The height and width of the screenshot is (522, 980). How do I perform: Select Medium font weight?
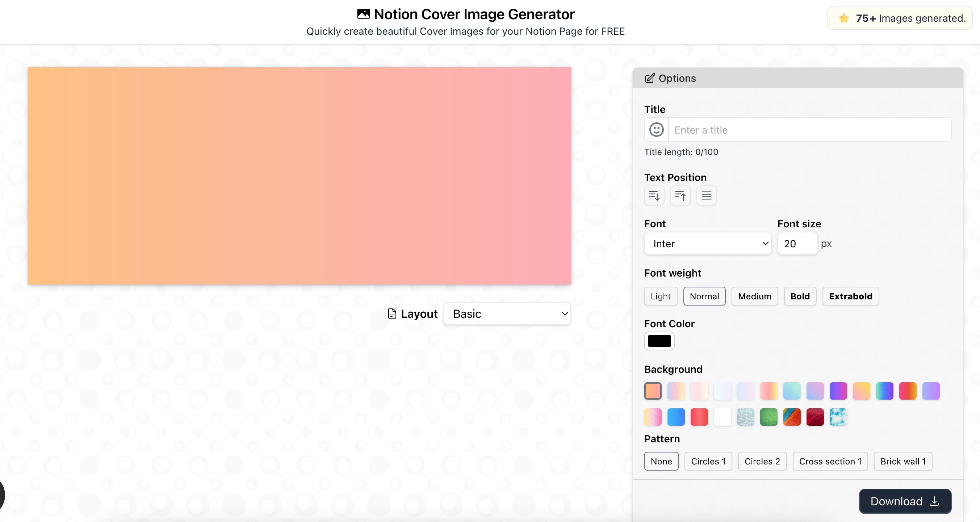tap(755, 296)
